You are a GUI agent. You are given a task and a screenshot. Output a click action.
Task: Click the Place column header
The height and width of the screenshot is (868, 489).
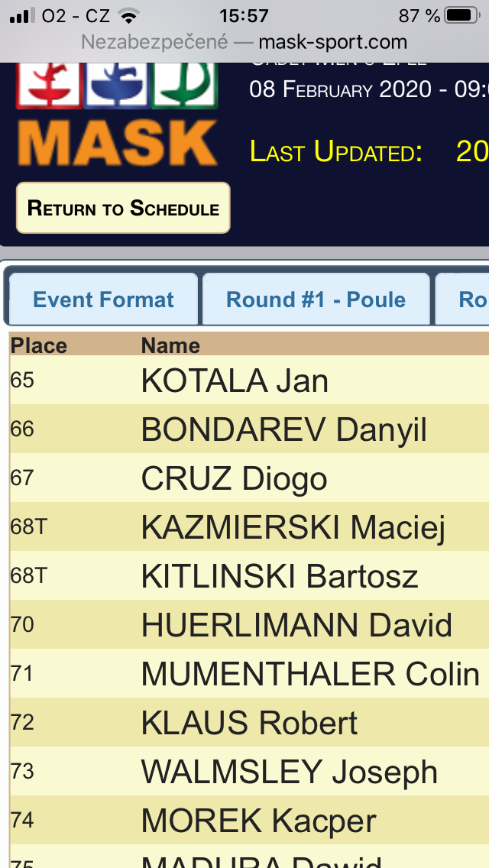(39, 345)
